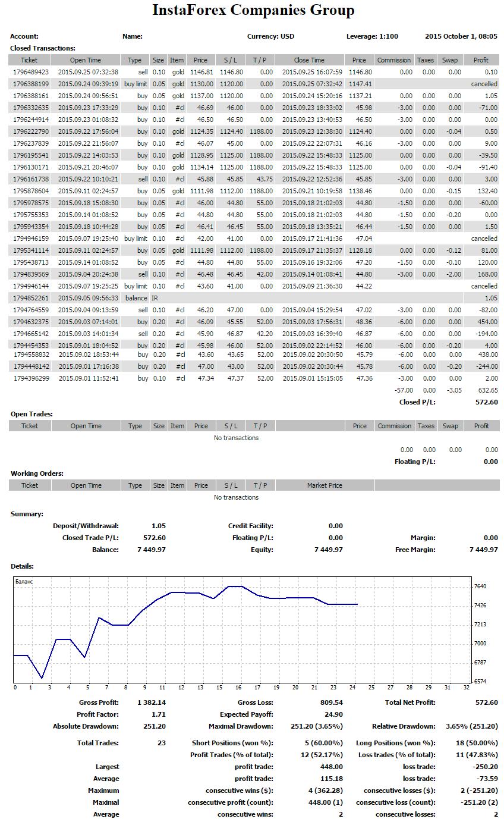Screen dimensions: 504x825
Task: Click the "Total Trades:" label
Action: [x=98, y=743]
